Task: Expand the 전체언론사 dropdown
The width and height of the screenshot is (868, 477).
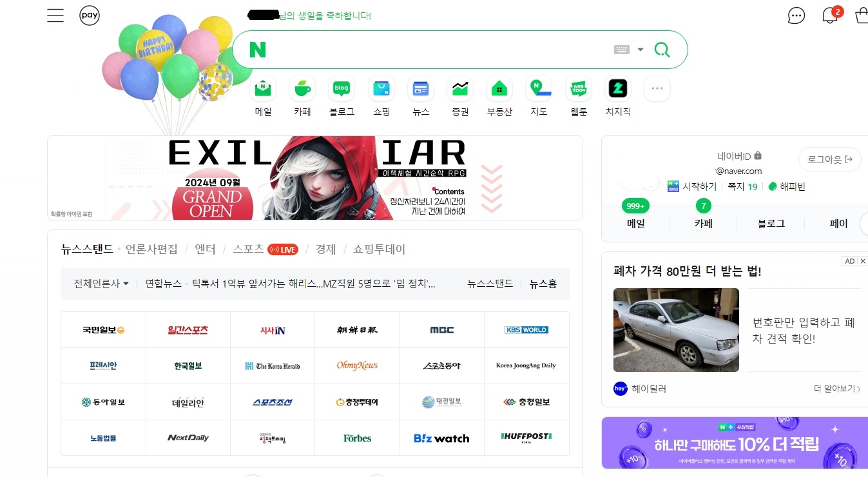Action: pyautogui.click(x=101, y=284)
